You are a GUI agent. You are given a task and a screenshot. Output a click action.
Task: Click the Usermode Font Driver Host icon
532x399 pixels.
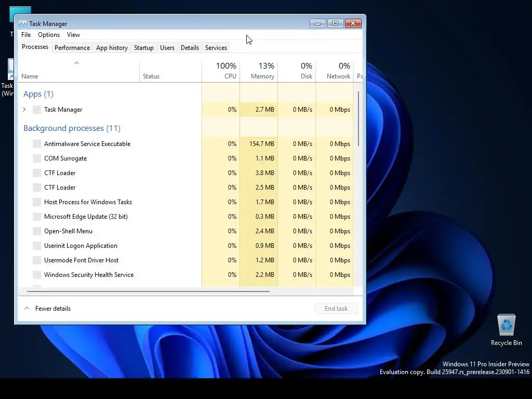tap(37, 260)
